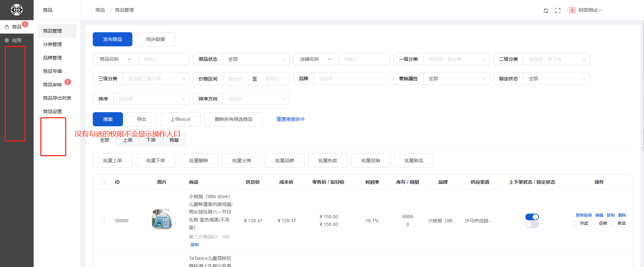Click the product tent thumbnail image

coord(162,219)
